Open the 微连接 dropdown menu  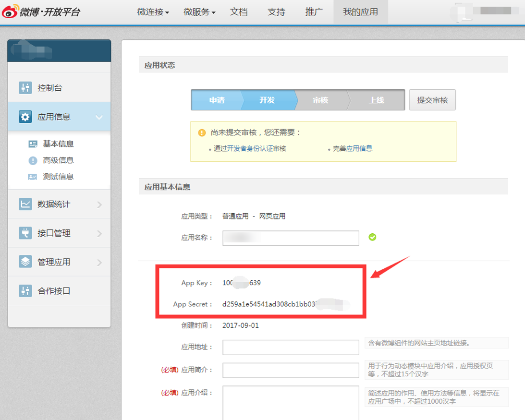point(153,12)
